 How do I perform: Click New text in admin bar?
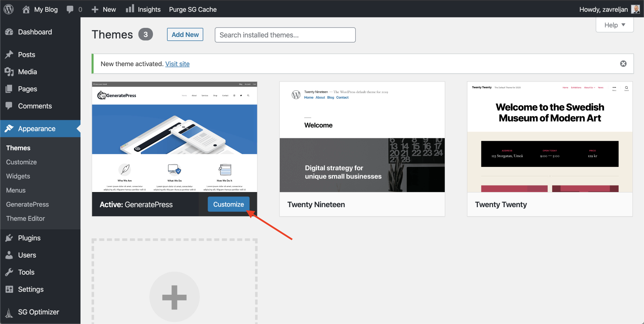(x=109, y=9)
